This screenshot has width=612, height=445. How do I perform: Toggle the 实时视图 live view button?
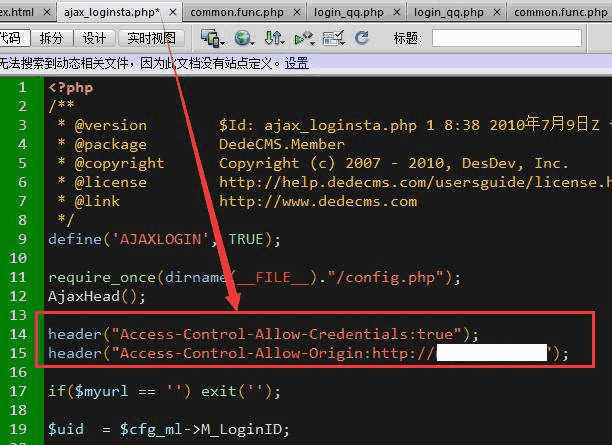152,38
